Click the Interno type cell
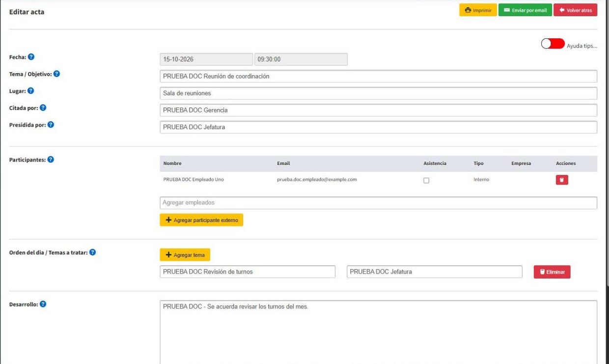The height and width of the screenshot is (364, 609). pos(481,180)
